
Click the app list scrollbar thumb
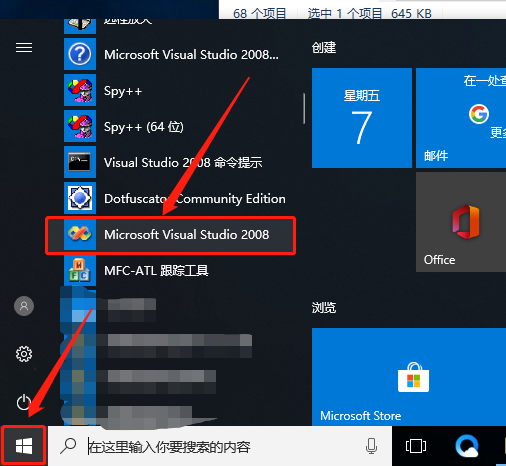(x=304, y=109)
